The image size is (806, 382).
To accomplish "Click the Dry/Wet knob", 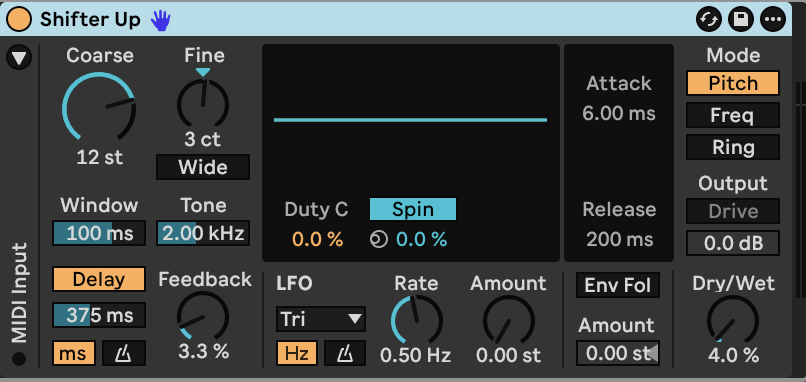I will [x=733, y=319].
